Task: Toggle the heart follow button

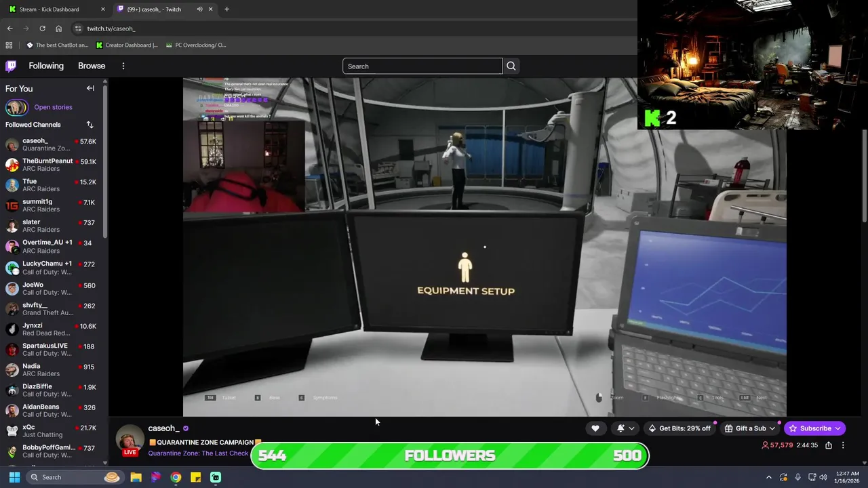Action: (595, 428)
